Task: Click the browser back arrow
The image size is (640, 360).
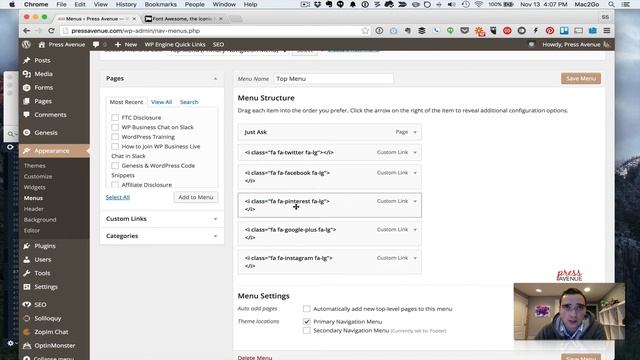Action: coord(27,31)
